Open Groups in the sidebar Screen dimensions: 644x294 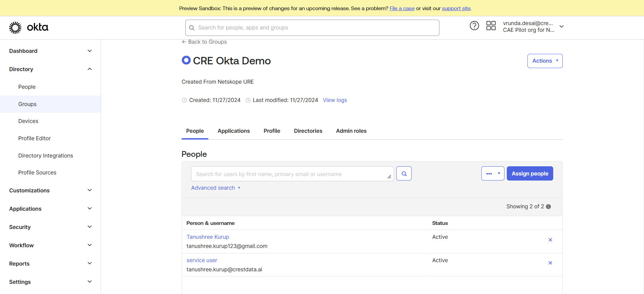(x=50, y=104)
